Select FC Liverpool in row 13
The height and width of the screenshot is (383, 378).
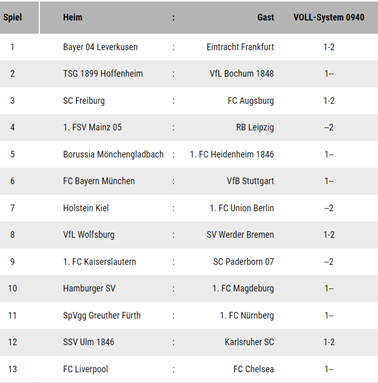[x=85, y=369]
